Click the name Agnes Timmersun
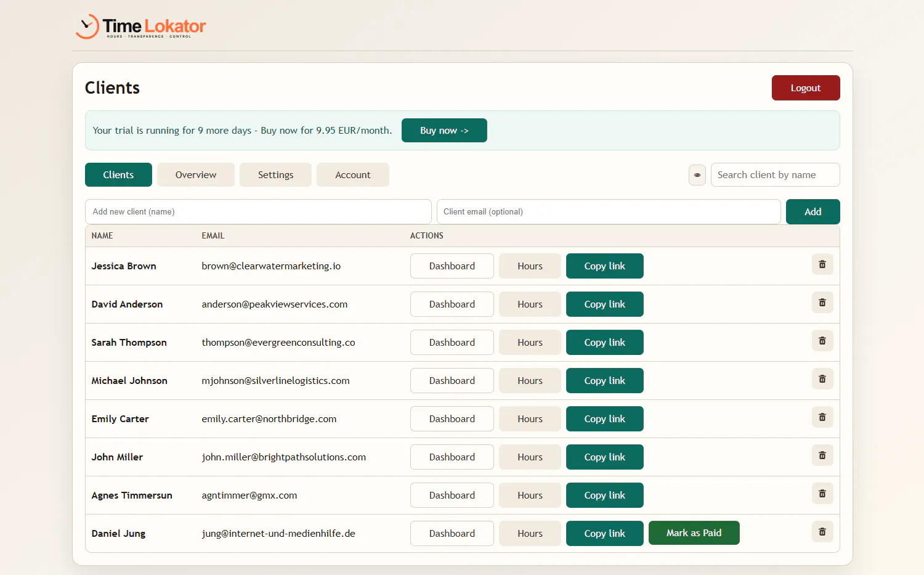The image size is (924, 575). pyautogui.click(x=132, y=495)
